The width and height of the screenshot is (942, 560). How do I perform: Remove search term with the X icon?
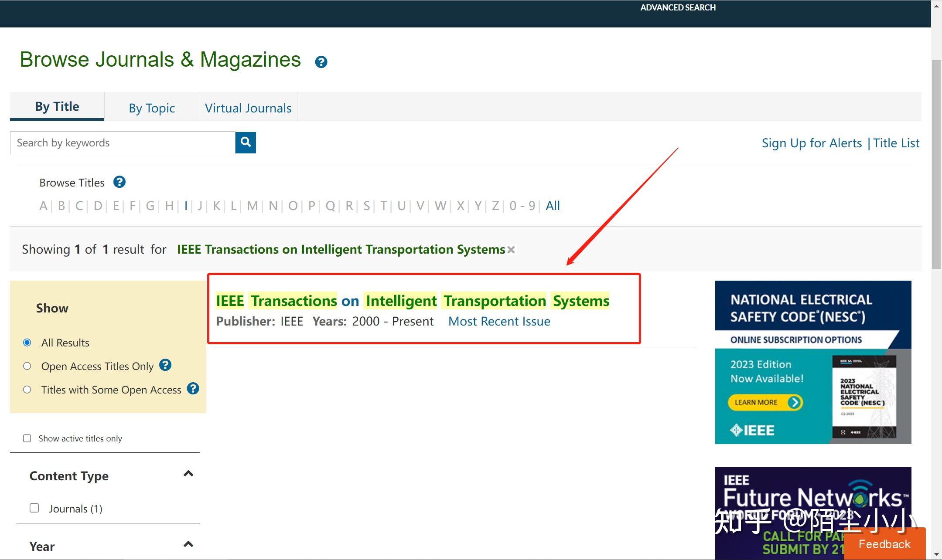pos(511,250)
